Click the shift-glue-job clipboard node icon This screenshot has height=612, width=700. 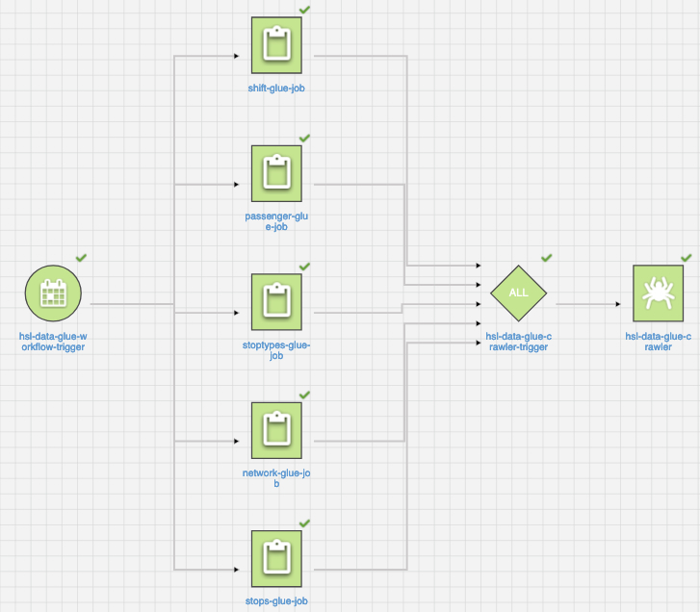coord(276,45)
